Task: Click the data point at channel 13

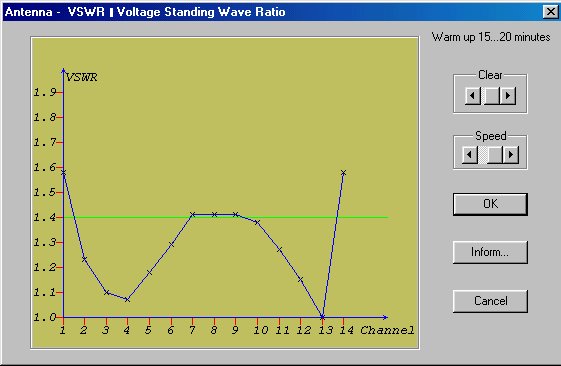Action: click(322, 317)
